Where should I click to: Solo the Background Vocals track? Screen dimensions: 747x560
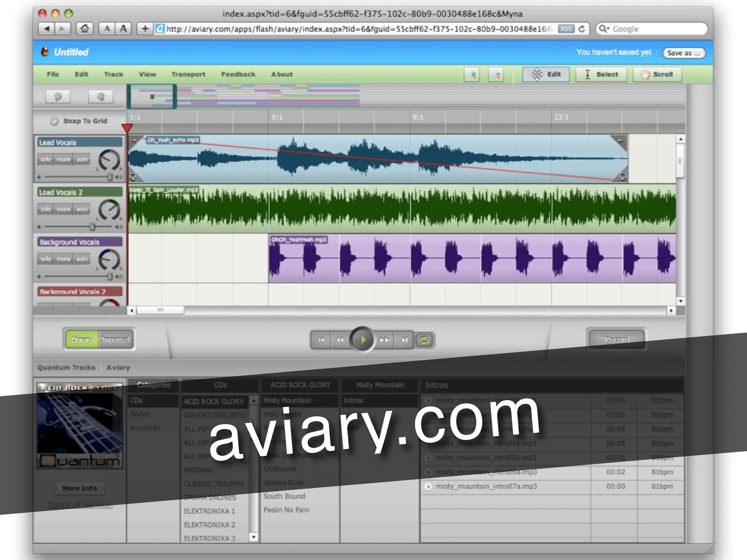pyautogui.click(x=46, y=259)
